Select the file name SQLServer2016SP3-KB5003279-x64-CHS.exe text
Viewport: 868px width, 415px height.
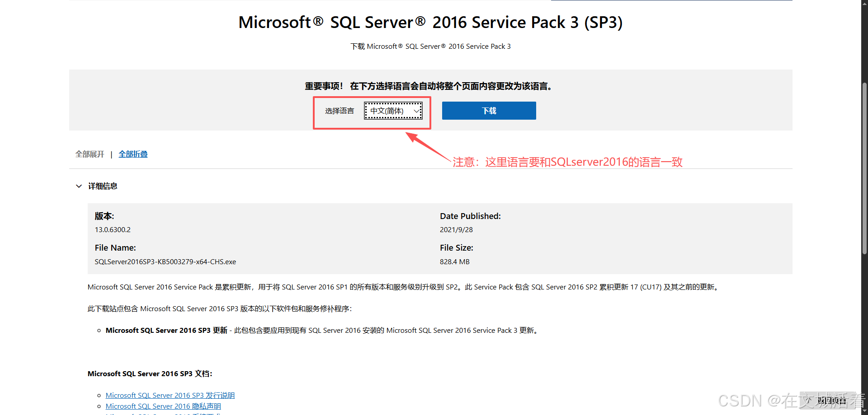click(165, 261)
